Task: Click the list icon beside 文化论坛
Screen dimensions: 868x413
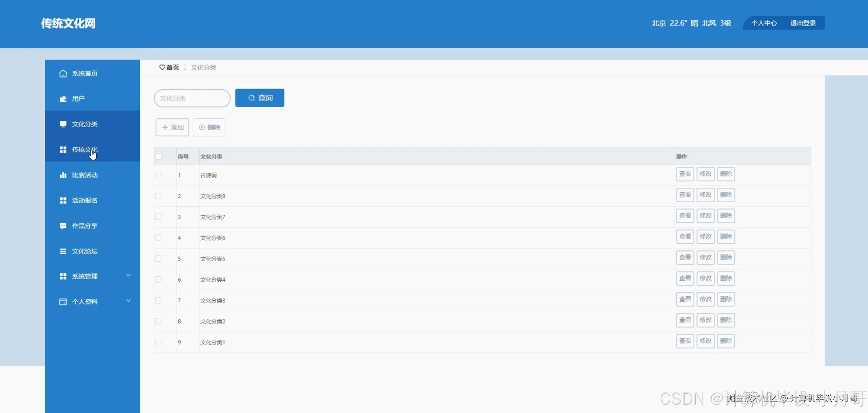Action: point(63,251)
